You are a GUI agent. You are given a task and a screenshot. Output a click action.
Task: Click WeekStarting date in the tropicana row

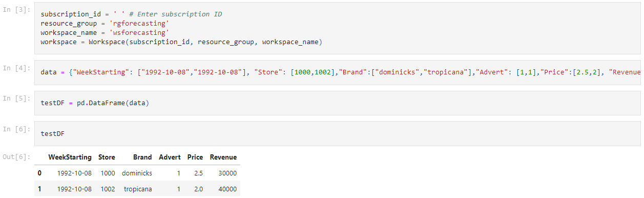[x=74, y=189]
